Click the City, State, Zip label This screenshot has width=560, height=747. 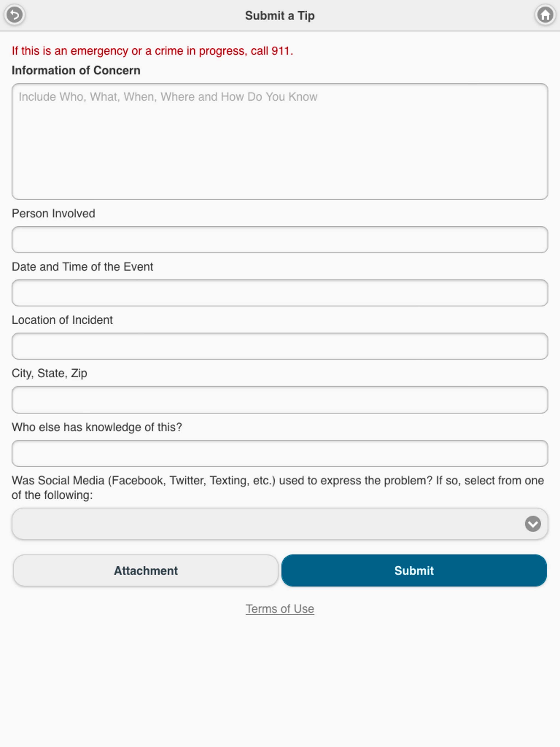(49, 373)
